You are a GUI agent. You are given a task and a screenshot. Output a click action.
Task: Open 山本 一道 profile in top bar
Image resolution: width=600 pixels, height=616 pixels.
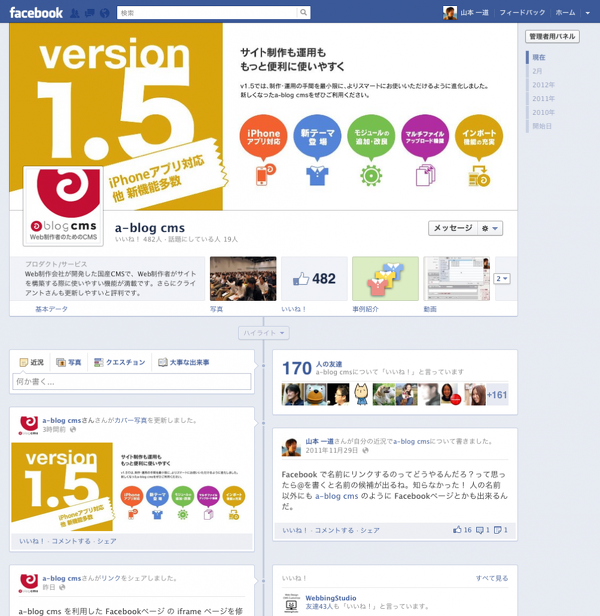(466, 13)
